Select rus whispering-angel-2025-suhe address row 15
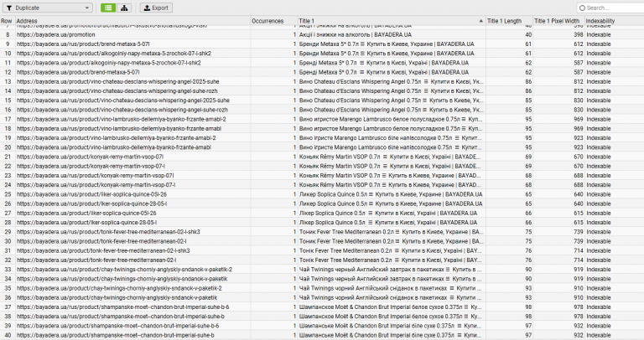 click(x=122, y=100)
